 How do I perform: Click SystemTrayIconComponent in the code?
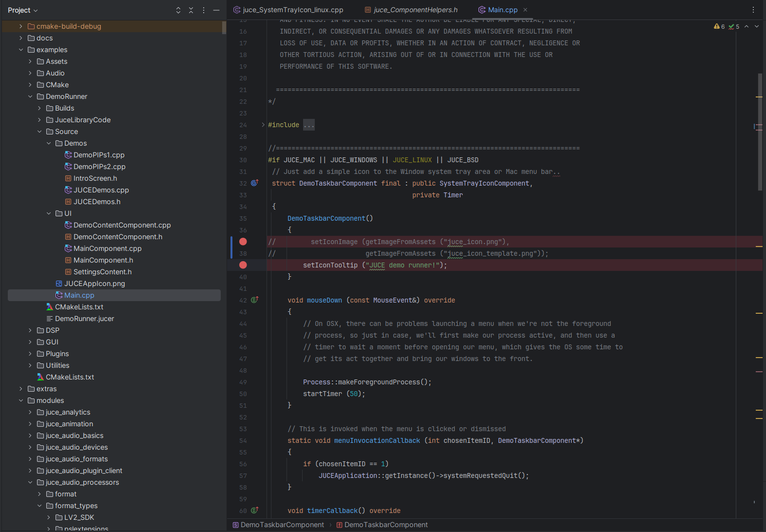(x=484, y=183)
